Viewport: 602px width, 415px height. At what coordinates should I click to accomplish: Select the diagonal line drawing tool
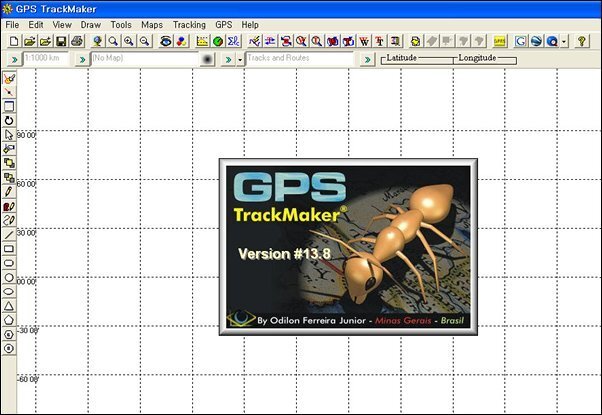tap(9, 235)
